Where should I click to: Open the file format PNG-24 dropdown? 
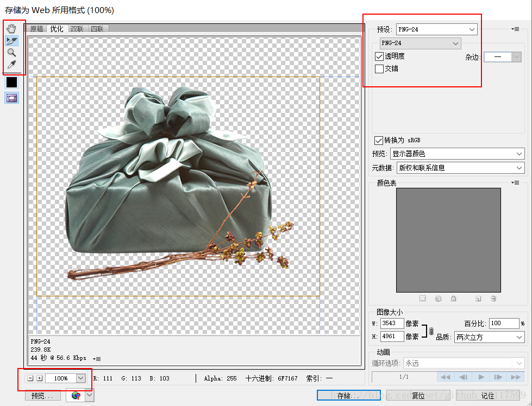click(420, 43)
